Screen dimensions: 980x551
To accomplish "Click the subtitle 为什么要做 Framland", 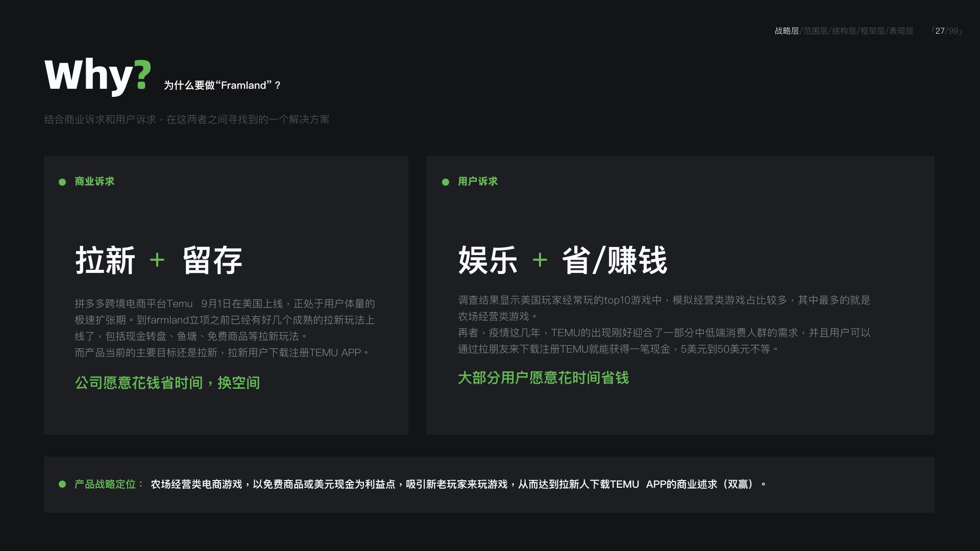I will (222, 85).
